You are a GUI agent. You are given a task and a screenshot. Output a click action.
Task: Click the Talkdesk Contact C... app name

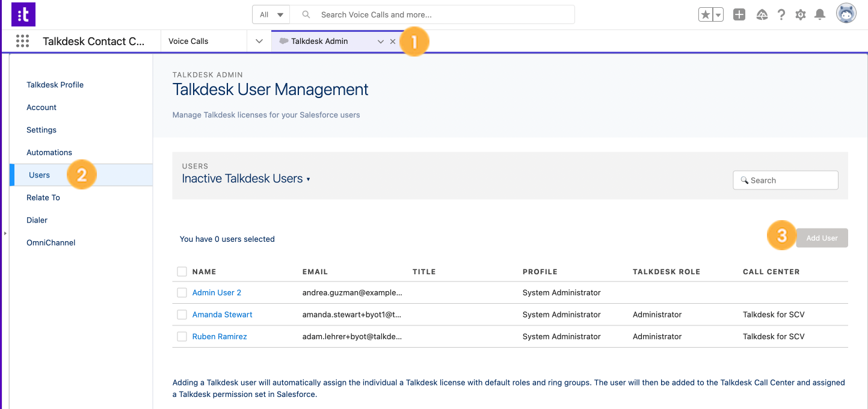click(x=94, y=42)
